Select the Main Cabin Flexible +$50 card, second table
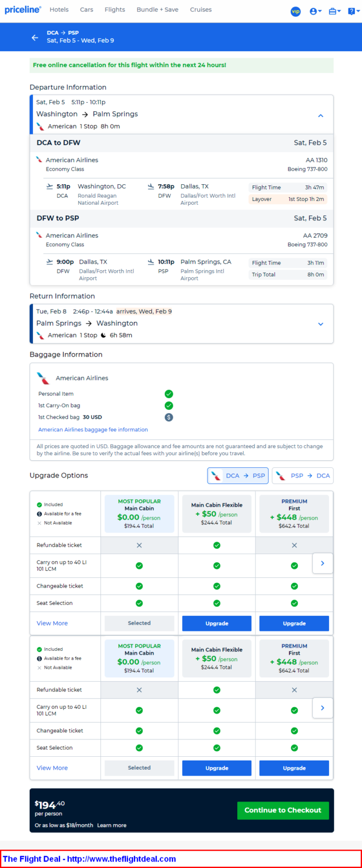The height and width of the screenshot is (868, 362). pos(217,658)
